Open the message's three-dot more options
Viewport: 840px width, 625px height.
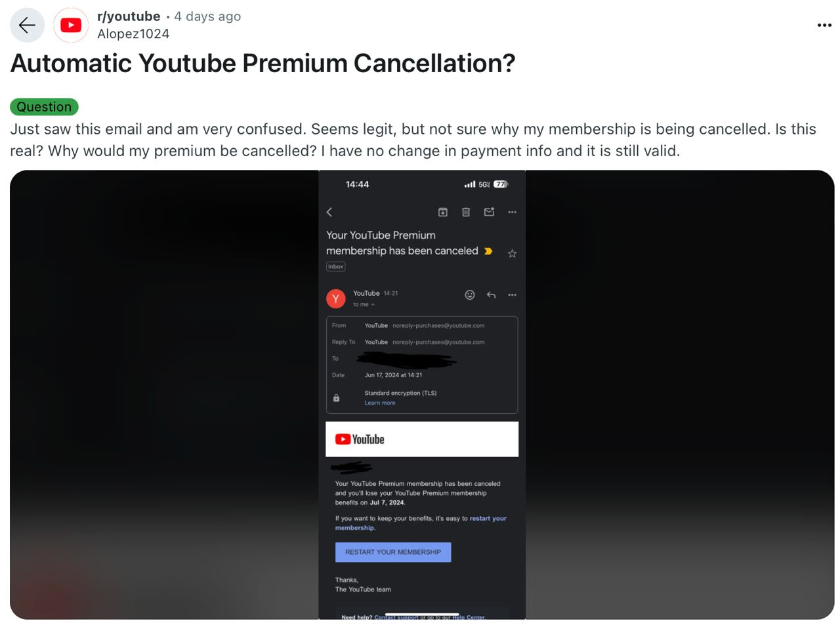(513, 295)
